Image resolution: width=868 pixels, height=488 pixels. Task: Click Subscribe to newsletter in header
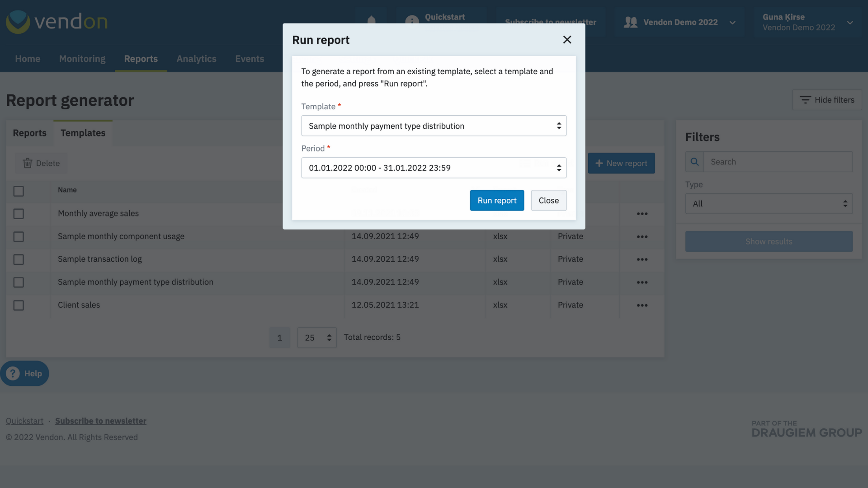(551, 22)
